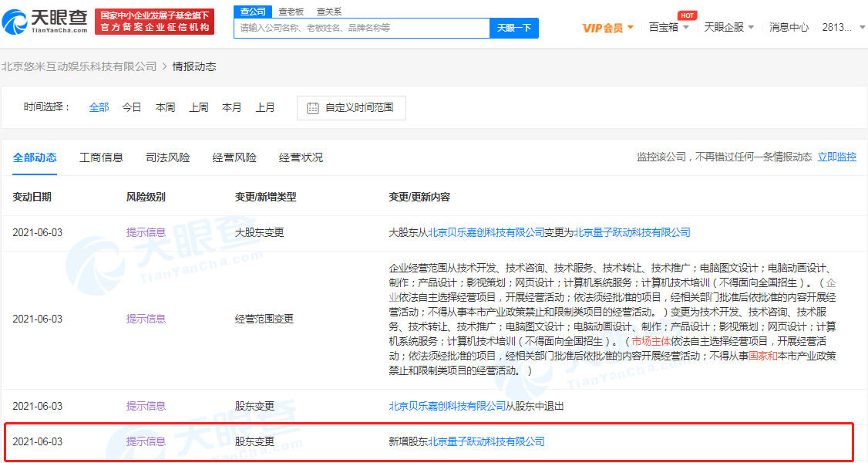The image size is (868, 463).
Task: Open the VIP会员 dropdown
Action: coord(607,28)
